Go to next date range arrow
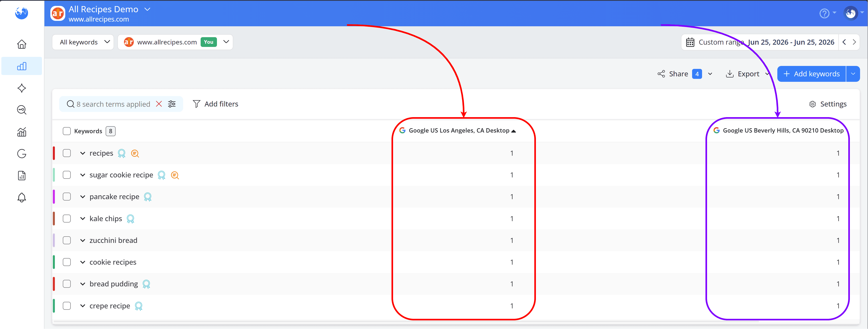Image resolution: width=868 pixels, height=329 pixels. tap(854, 42)
